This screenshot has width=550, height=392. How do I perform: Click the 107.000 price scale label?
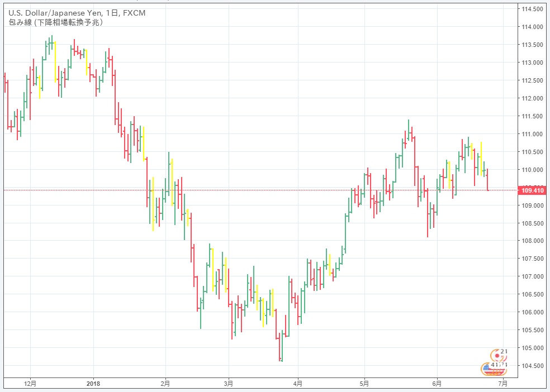click(532, 277)
